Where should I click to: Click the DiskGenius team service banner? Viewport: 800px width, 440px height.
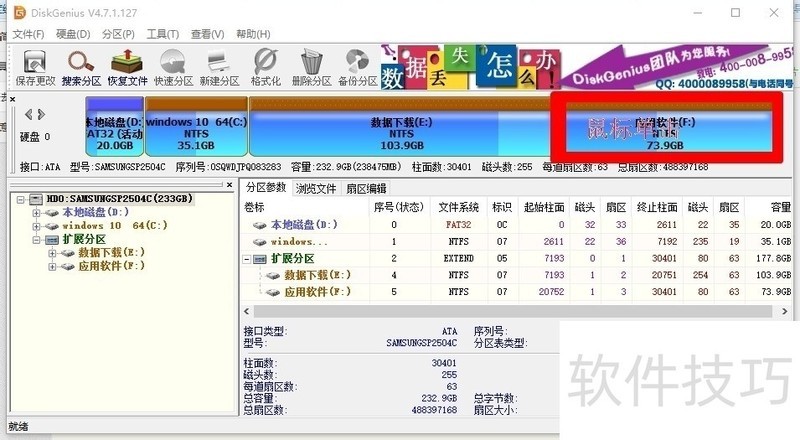tap(678, 67)
